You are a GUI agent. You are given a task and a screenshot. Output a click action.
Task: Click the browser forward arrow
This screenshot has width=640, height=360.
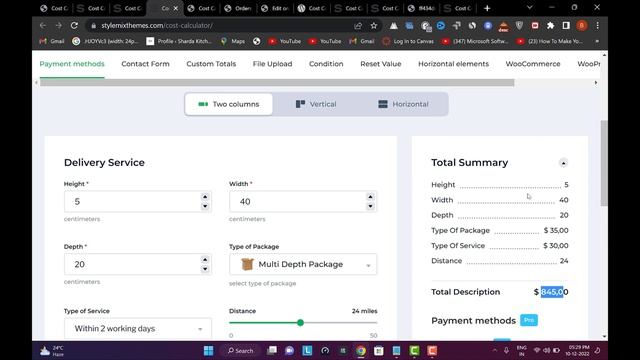[x=58, y=25]
